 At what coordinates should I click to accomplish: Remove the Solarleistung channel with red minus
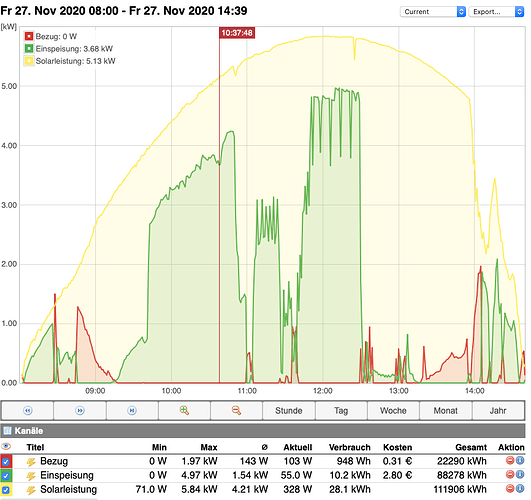click(510, 488)
